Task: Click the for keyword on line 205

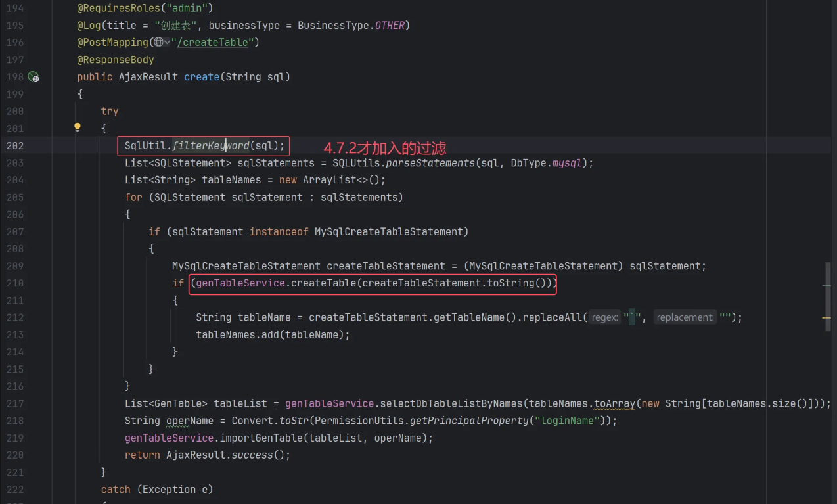Action: pyautogui.click(x=133, y=197)
